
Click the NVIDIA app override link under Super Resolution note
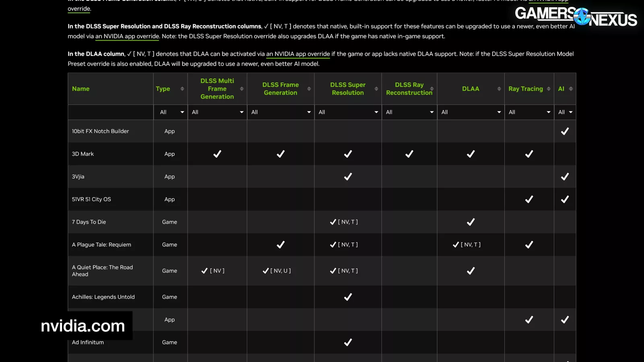click(127, 36)
